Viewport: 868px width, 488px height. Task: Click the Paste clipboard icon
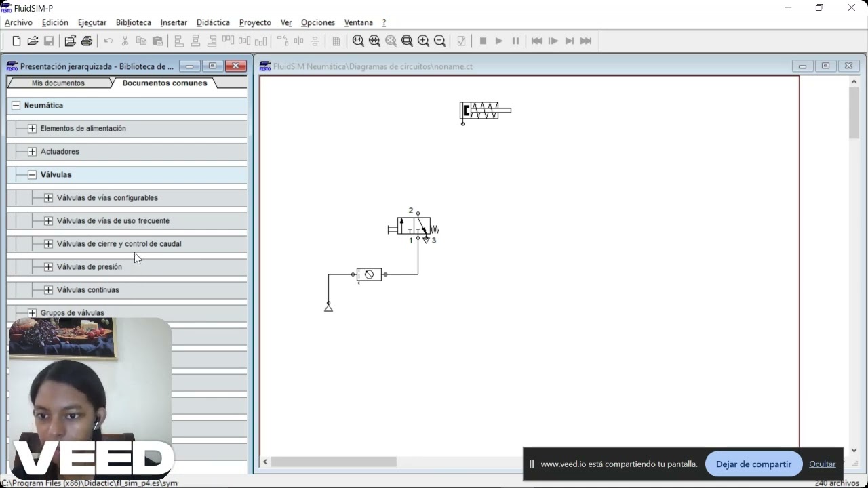(157, 41)
